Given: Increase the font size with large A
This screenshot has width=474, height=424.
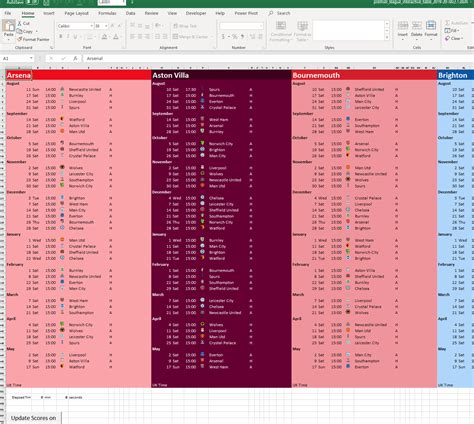Looking at the screenshot, I should pyautogui.click(x=112, y=26).
